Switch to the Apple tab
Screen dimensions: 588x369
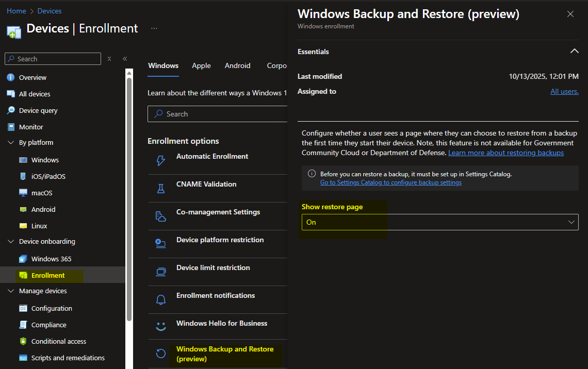(201, 65)
